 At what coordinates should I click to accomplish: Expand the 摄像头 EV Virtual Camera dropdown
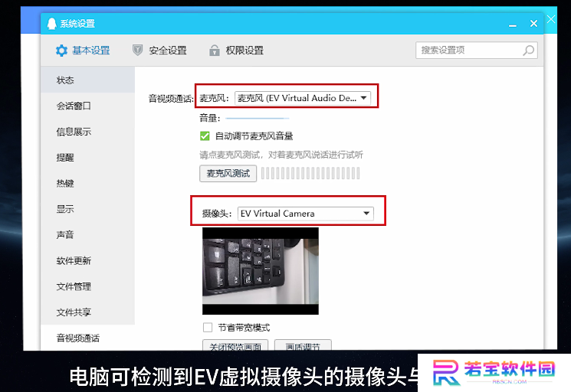[x=306, y=214]
